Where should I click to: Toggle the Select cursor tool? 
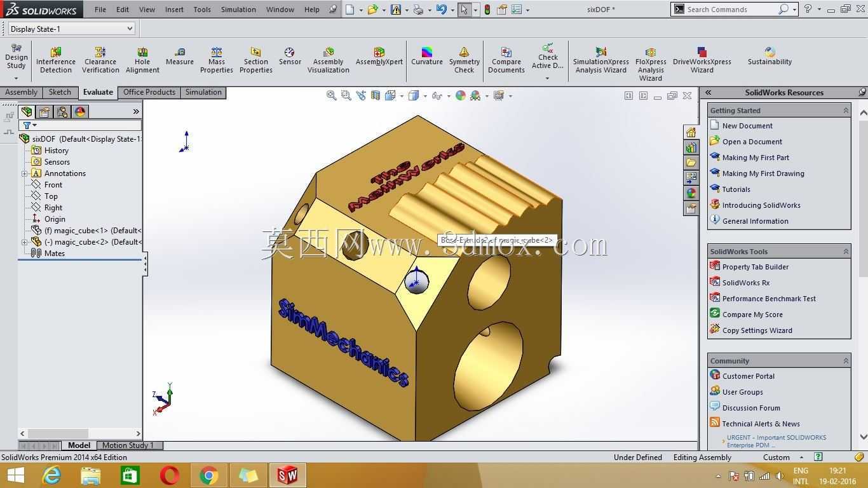pyautogui.click(x=465, y=10)
